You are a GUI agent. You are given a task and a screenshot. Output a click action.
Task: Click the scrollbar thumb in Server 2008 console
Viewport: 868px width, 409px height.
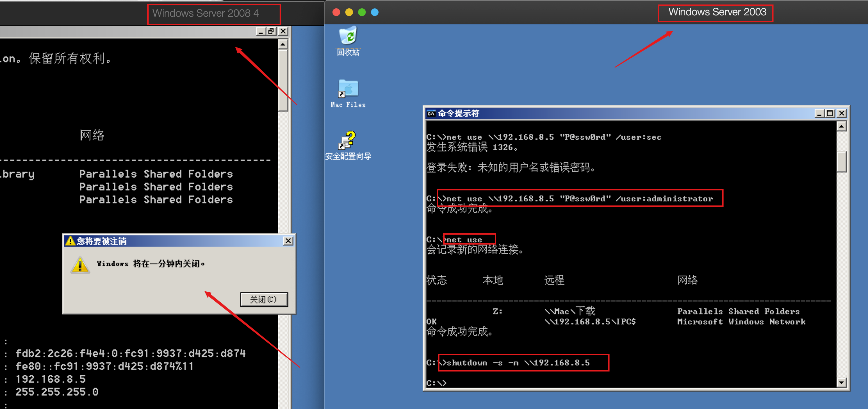(283, 80)
